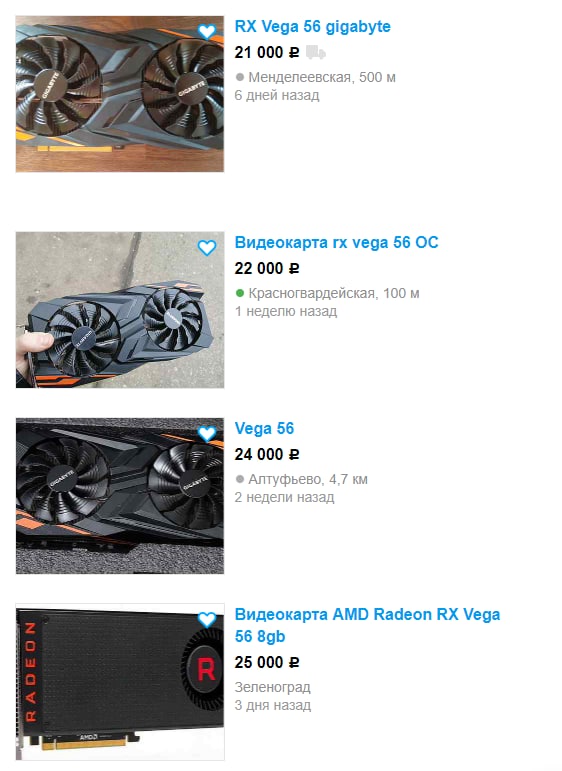Image resolution: width=562 pixels, height=771 pixels.
Task: Click the green metro dot near Красногвардейская
Action: pos(240,294)
